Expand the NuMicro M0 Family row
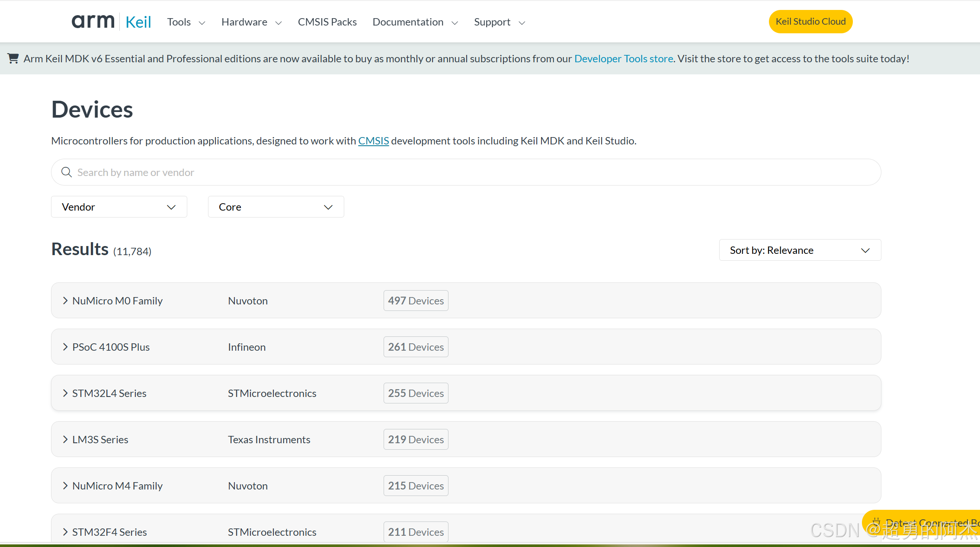The width and height of the screenshot is (980, 547). [65, 301]
